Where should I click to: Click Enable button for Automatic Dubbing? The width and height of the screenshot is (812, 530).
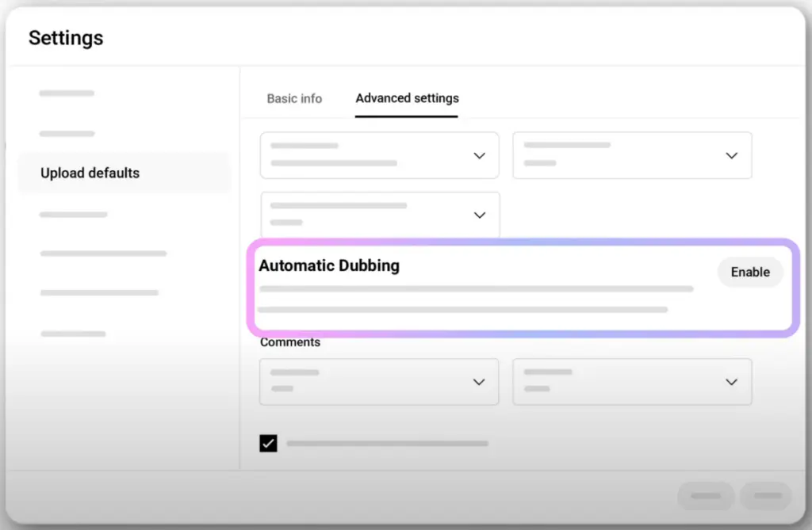pos(749,272)
